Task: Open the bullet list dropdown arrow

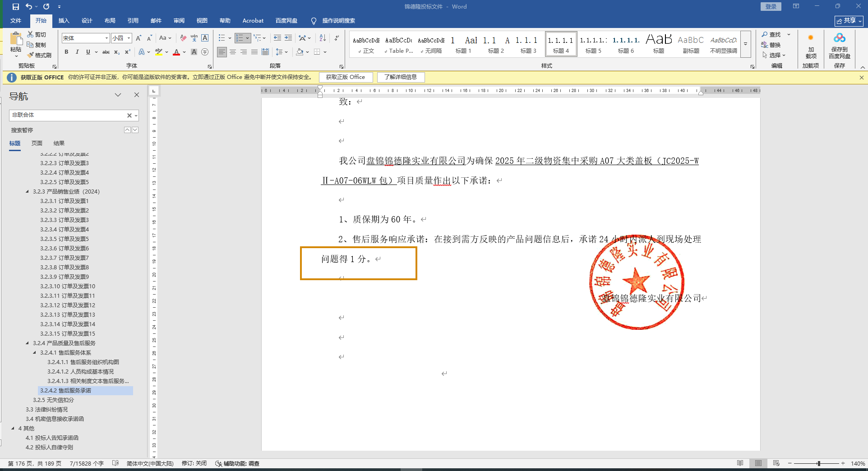Action: [x=230, y=38]
